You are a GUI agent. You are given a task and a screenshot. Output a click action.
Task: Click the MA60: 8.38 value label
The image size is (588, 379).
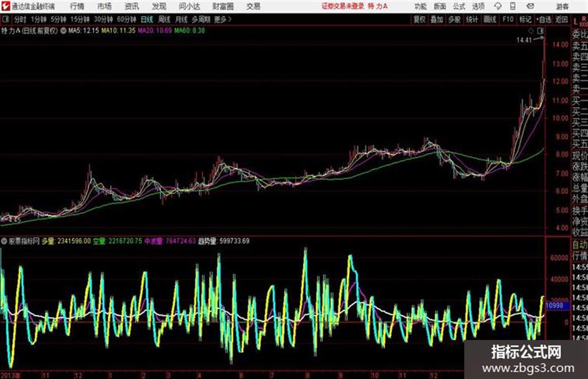(x=189, y=30)
